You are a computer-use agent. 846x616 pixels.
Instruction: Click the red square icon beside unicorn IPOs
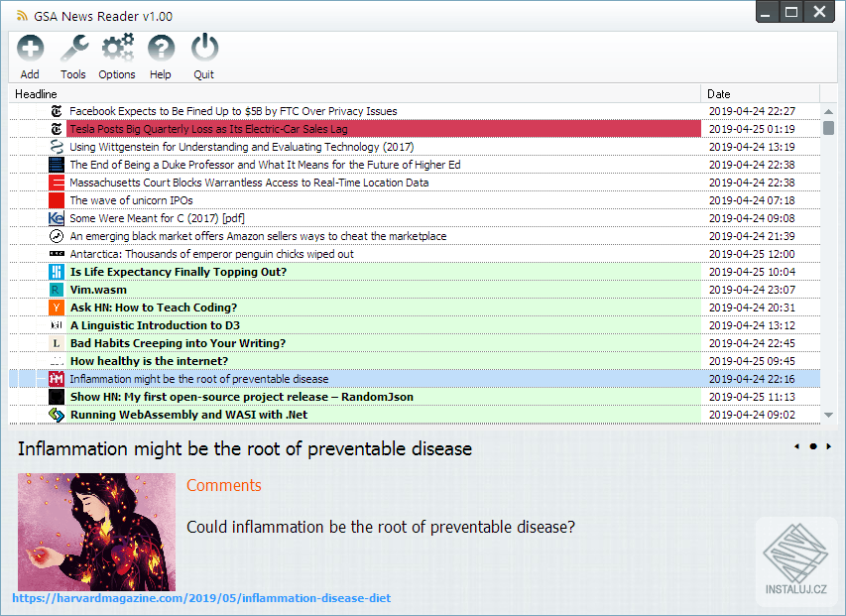pyautogui.click(x=57, y=200)
